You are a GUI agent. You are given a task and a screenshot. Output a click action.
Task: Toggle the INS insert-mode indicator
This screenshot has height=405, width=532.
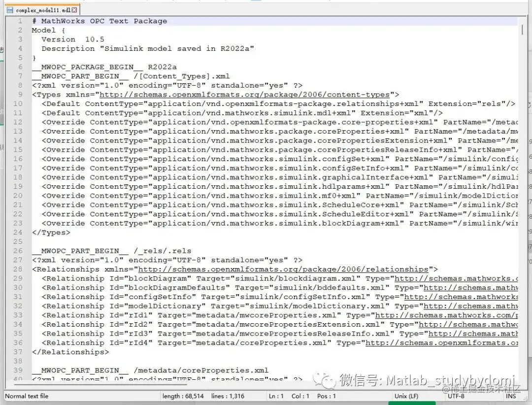pos(511,396)
